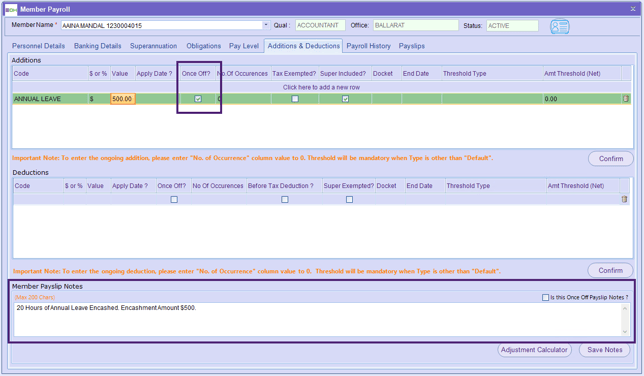644x376 pixels.
Task: Click here to add a new row
Action: pyautogui.click(x=321, y=87)
